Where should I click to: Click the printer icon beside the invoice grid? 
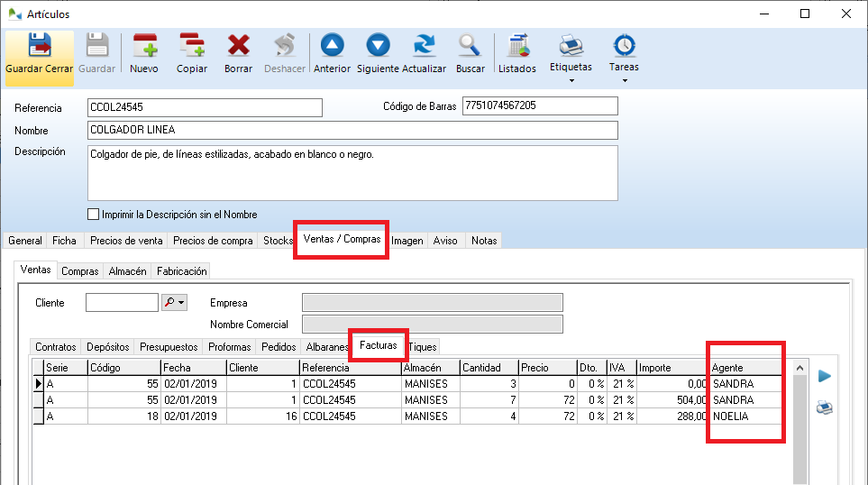coord(824,407)
